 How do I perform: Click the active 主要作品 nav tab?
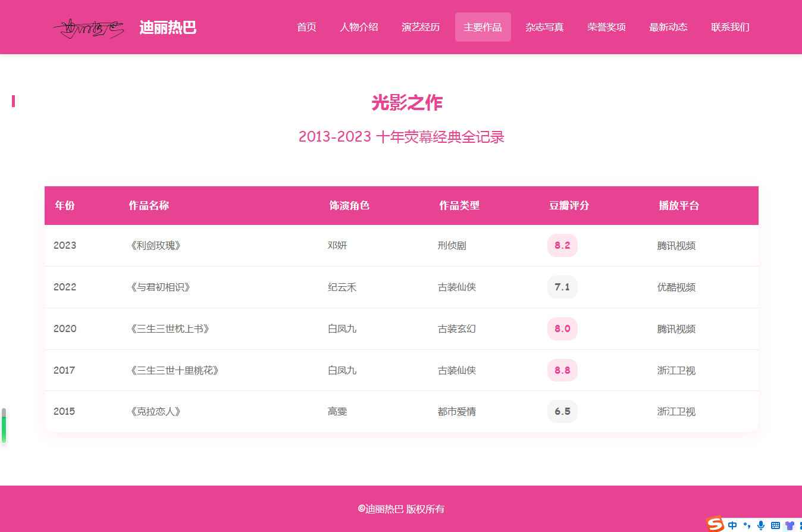tap(483, 27)
